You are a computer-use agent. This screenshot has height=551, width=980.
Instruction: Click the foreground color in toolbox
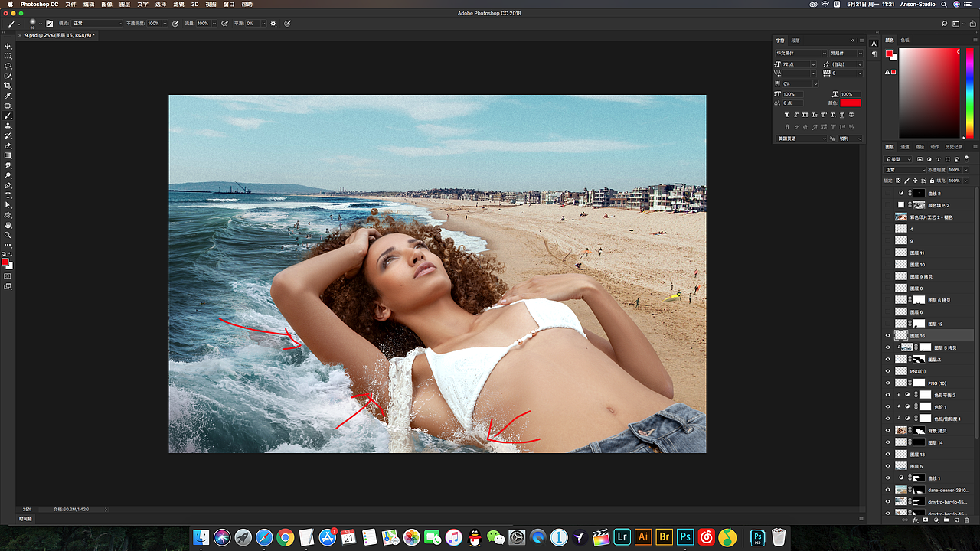[x=5, y=262]
